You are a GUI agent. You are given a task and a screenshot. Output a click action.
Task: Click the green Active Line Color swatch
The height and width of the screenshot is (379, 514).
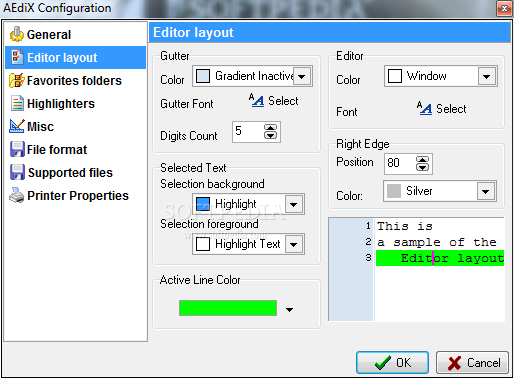[x=228, y=308]
